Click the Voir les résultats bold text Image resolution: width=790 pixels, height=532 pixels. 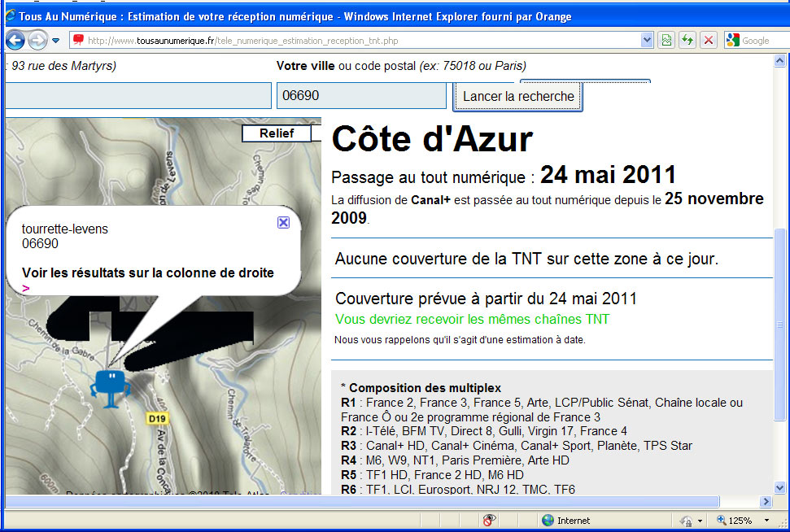click(147, 273)
